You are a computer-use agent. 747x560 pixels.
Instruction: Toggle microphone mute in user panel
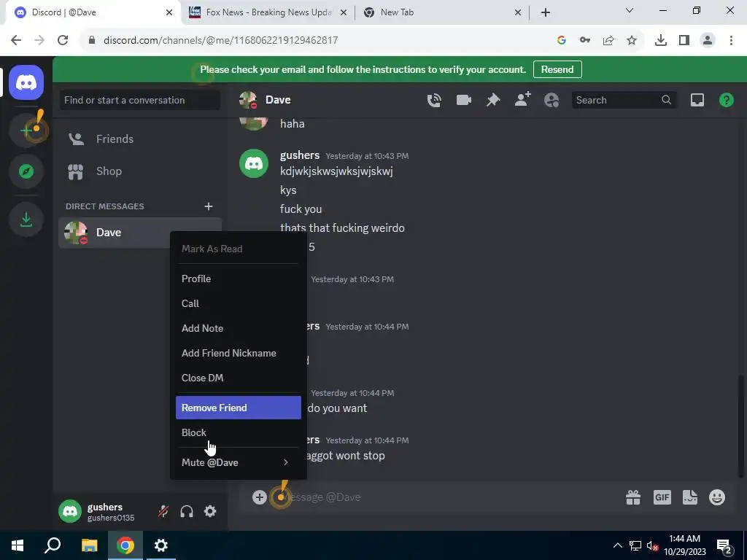[x=163, y=511]
